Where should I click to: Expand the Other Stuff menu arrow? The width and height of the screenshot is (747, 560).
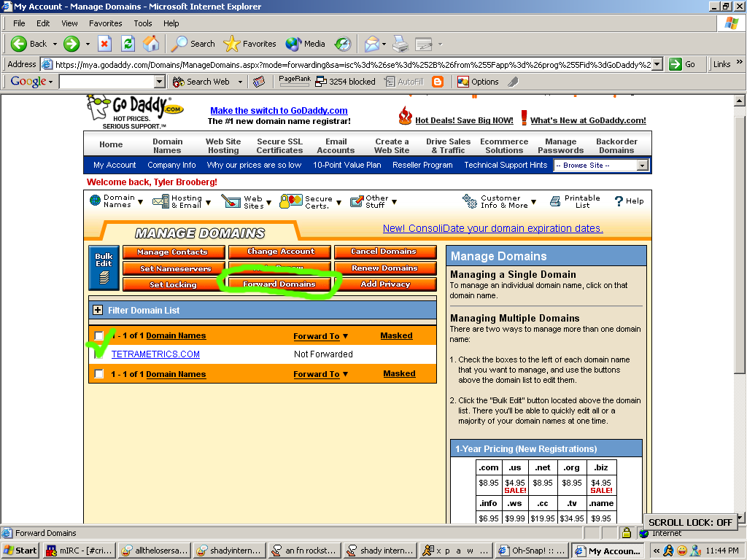point(394,202)
